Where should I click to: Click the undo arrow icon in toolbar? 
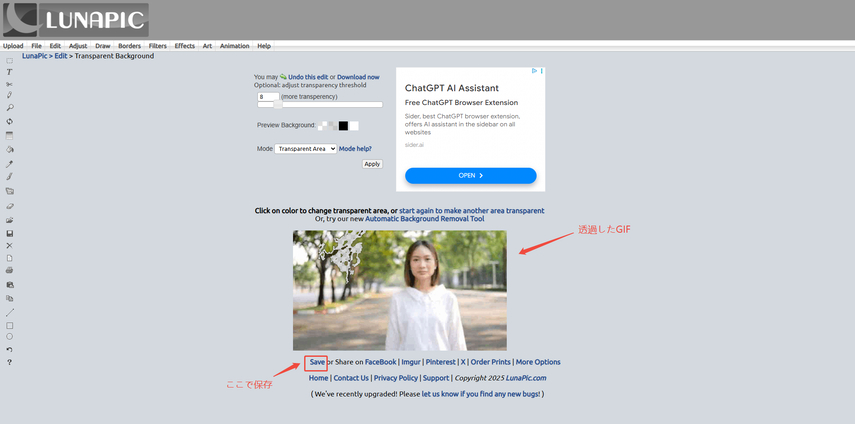tap(9, 349)
